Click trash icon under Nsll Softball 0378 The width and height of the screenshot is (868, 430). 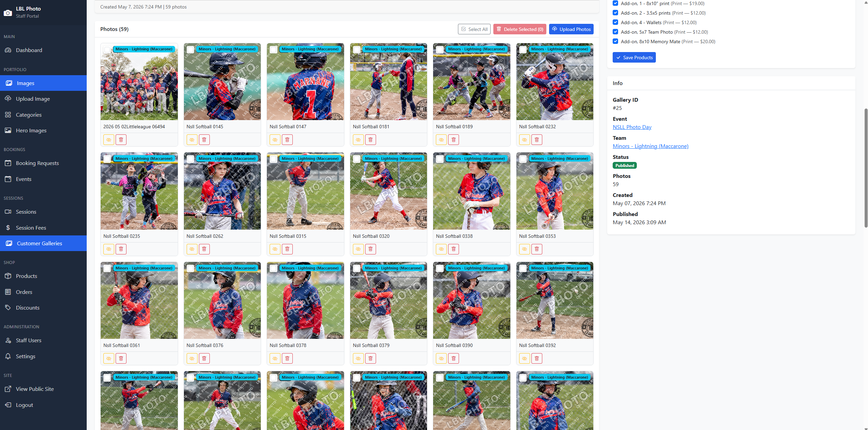coord(287,359)
